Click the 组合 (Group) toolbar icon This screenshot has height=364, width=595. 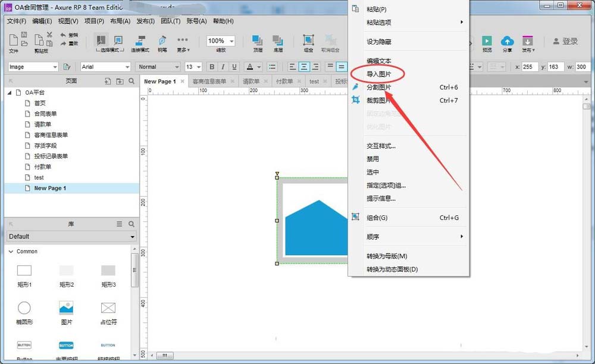click(308, 40)
